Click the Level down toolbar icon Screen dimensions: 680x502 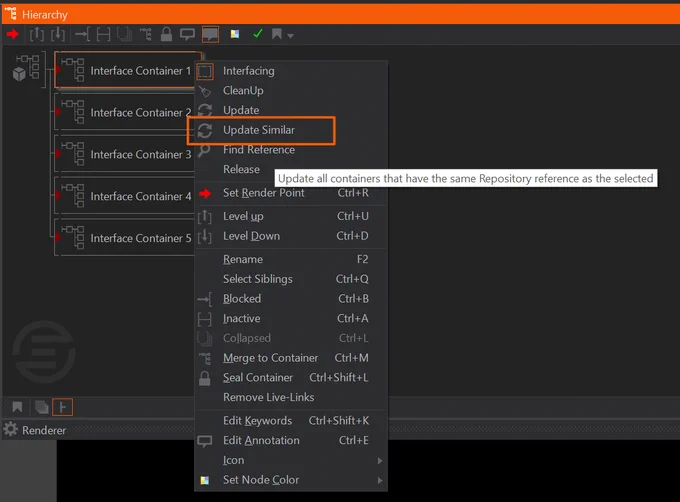coord(58,34)
